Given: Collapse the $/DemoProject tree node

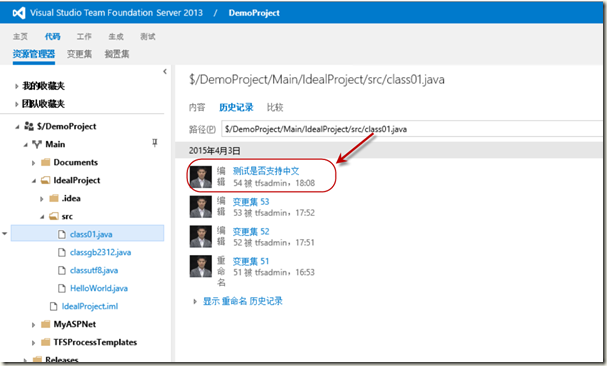Looking at the screenshot, I should tap(17, 127).
